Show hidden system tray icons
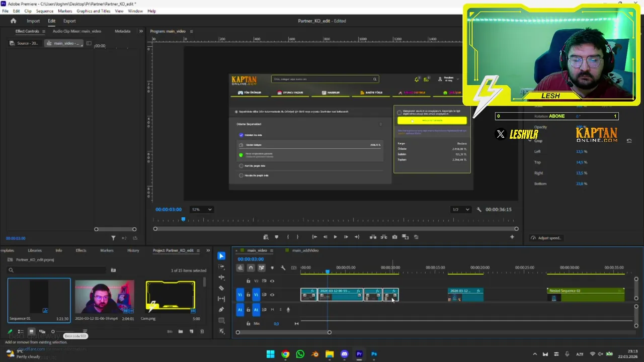 coord(535,354)
